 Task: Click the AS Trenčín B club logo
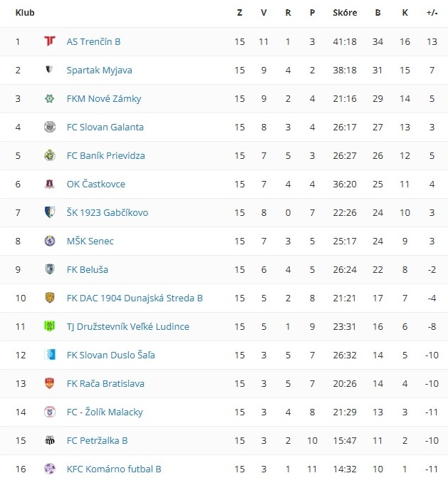(50, 41)
